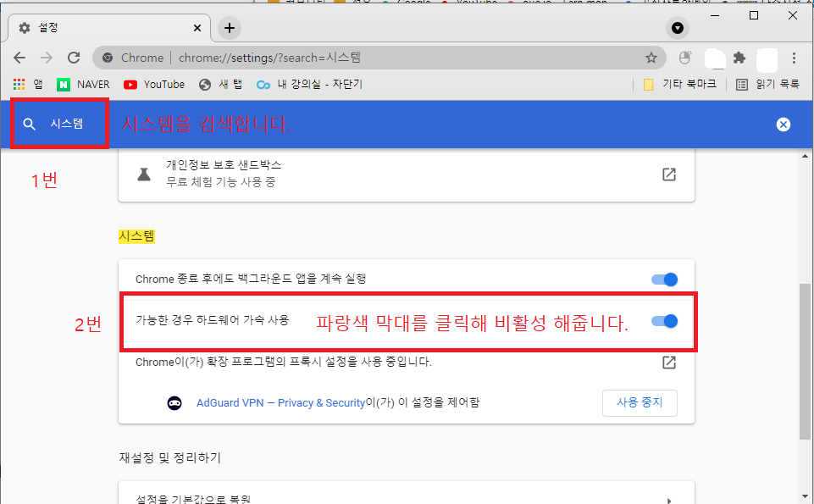Open the Extensions puzzle piece menu
This screenshot has height=504, width=814.
tap(739, 58)
